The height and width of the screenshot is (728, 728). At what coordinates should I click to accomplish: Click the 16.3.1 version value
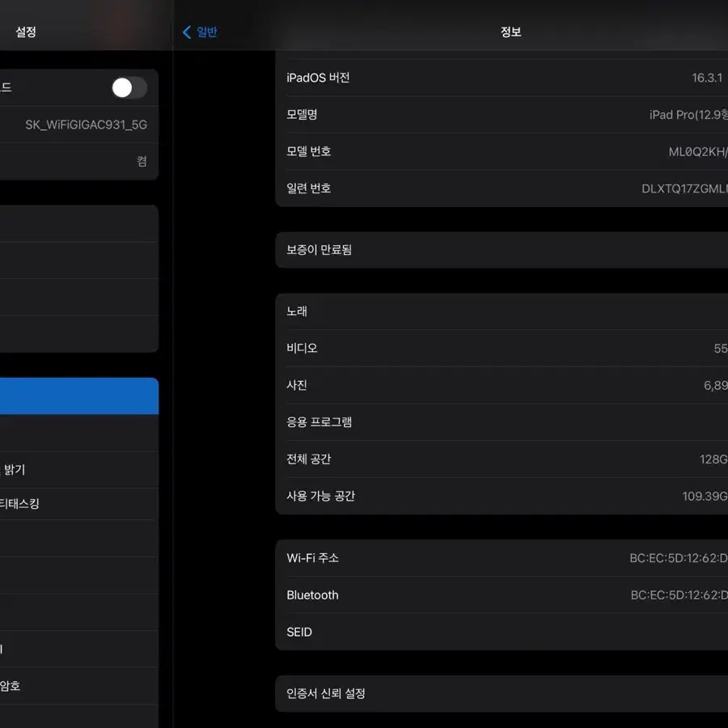(x=707, y=78)
